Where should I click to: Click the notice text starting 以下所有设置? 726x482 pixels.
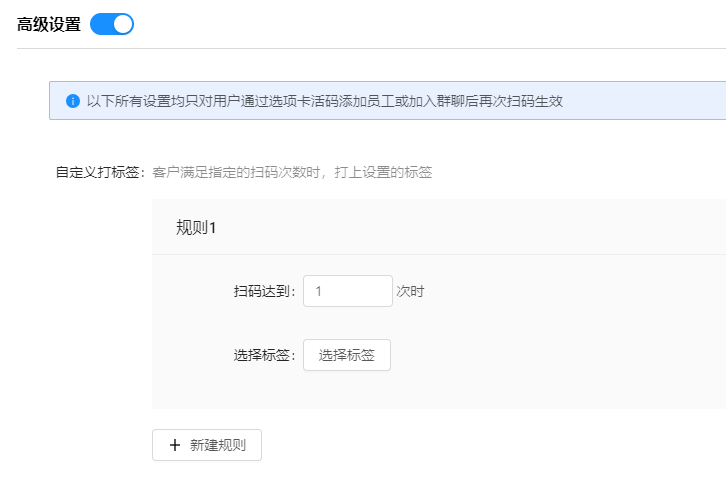(325, 101)
